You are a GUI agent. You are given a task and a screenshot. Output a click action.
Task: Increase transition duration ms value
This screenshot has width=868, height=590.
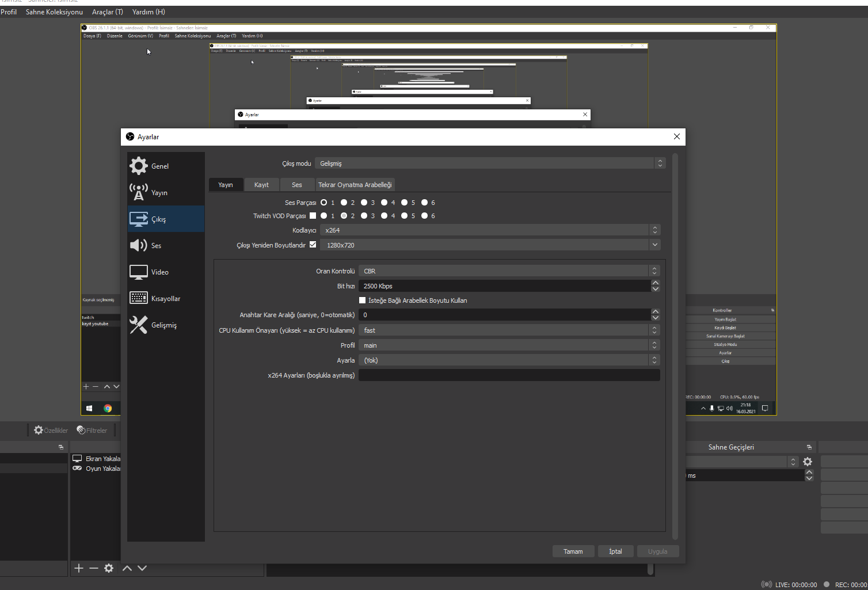pyautogui.click(x=809, y=473)
